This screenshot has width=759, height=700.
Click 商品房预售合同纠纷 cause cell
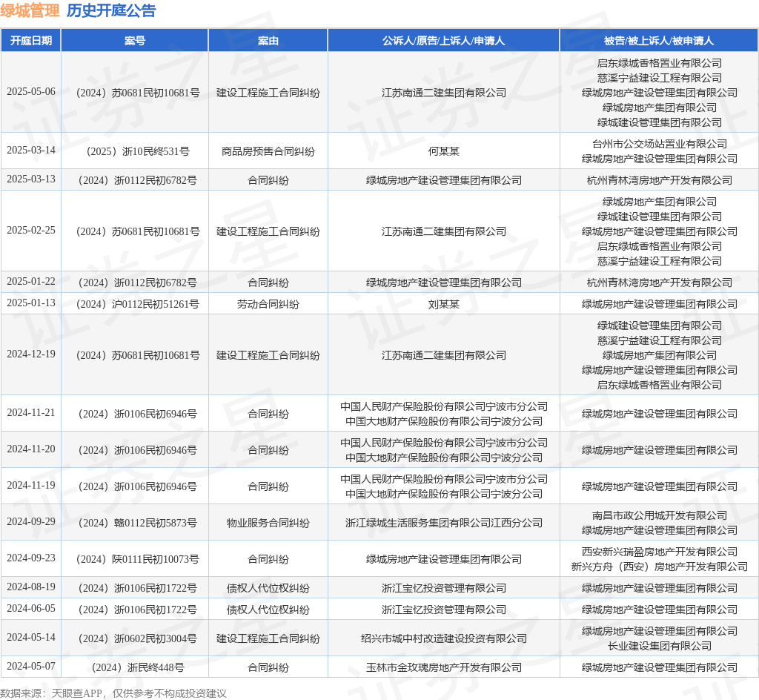click(268, 151)
